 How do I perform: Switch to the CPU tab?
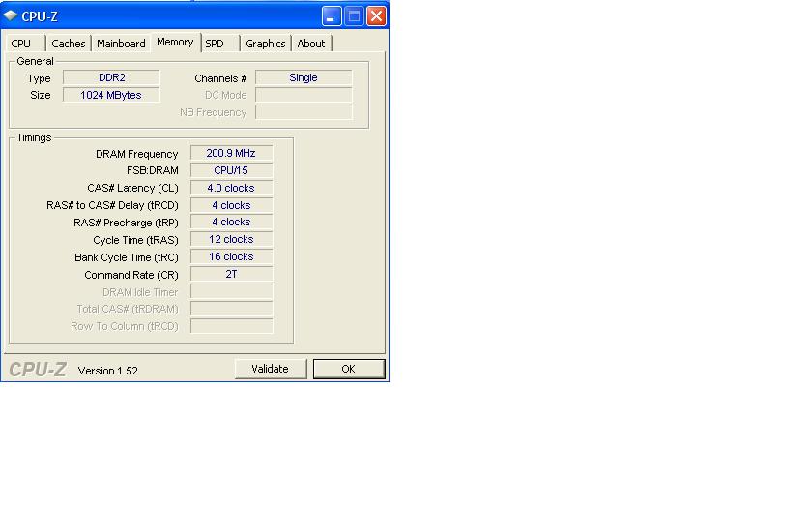click(x=24, y=44)
